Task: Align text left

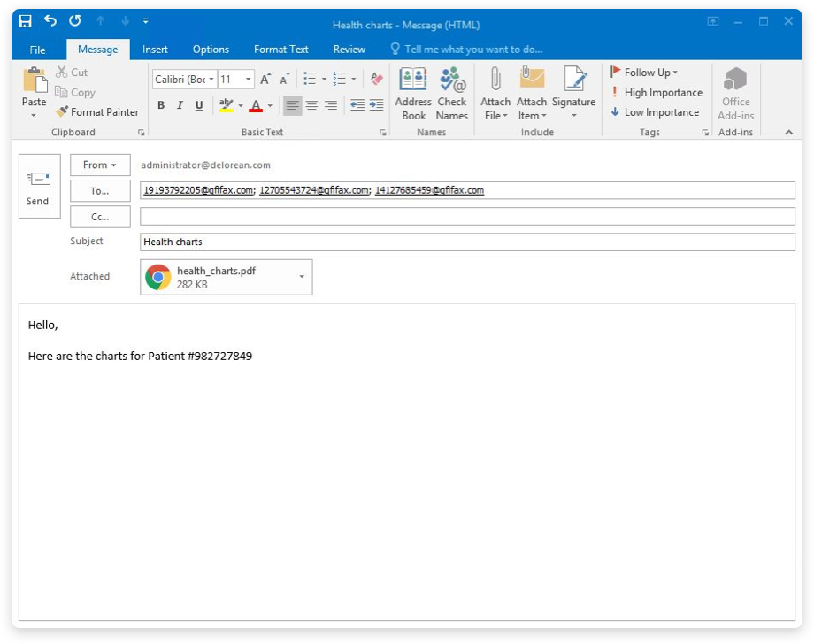Action: pos(293,106)
